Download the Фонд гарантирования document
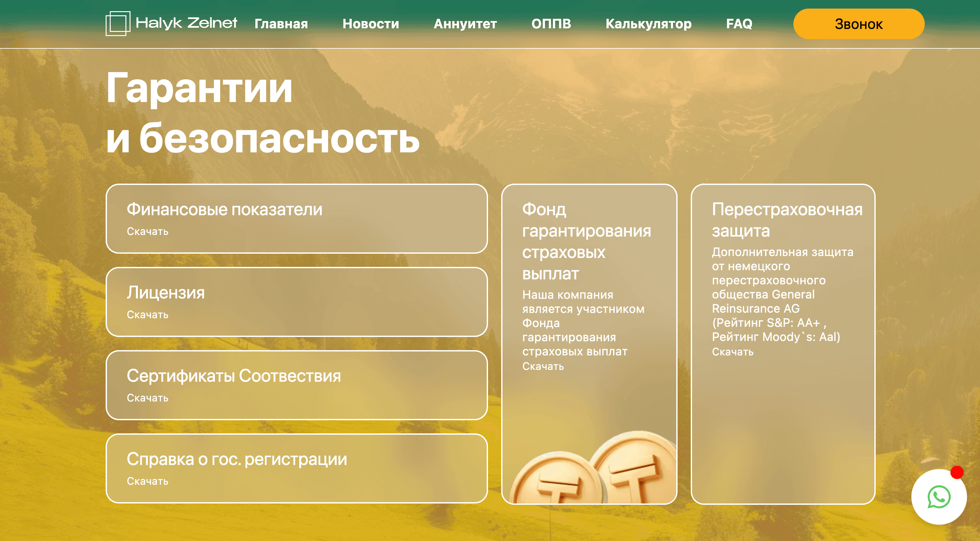This screenshot has width=980, height=541. pyautogui.click(x=543, y=366)
